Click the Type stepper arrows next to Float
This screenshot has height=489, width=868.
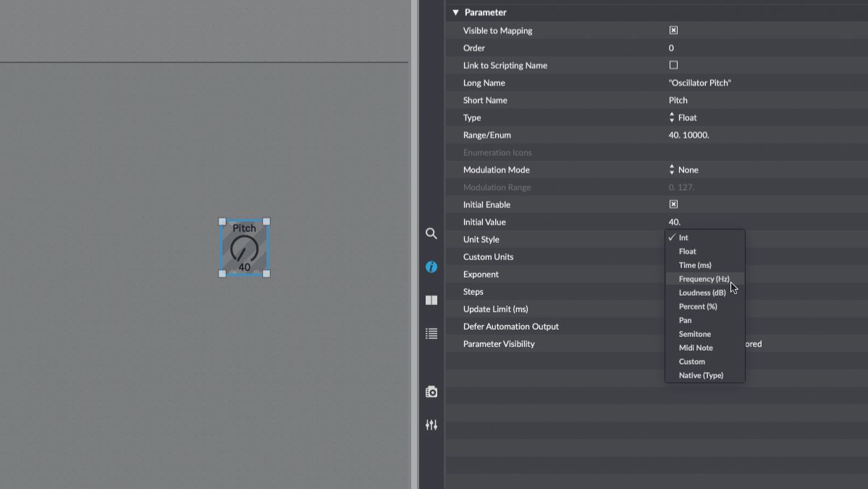tap(672, 117)
